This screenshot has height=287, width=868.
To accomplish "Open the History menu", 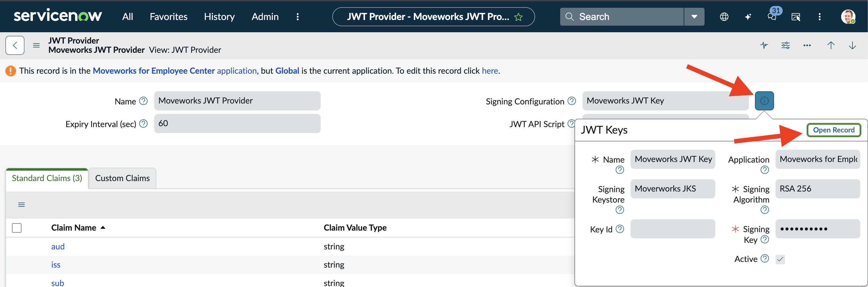I will 219,16.
